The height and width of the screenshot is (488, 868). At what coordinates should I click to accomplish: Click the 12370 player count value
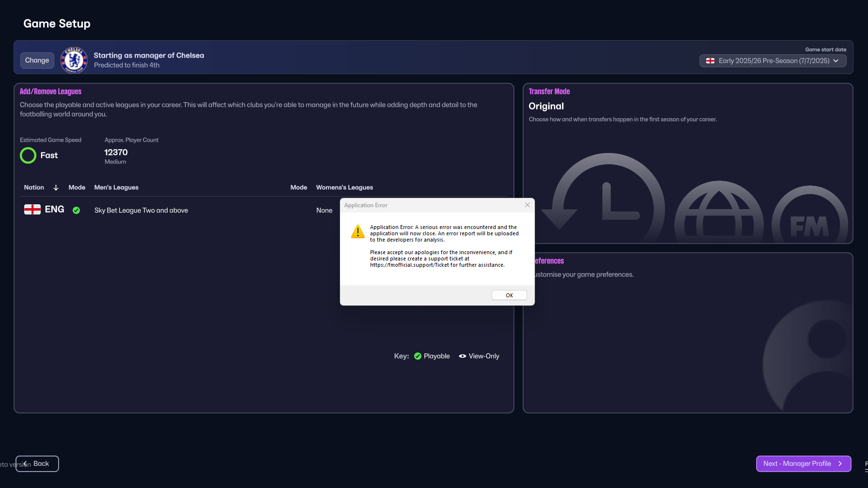tap(116, 152)
